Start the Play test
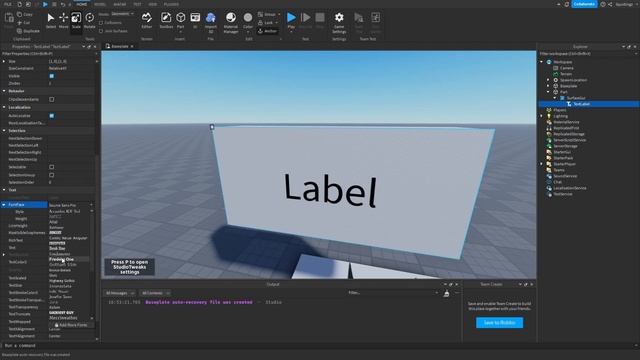The height and width of the screenshot is (360, 640). tap(291, 20)
